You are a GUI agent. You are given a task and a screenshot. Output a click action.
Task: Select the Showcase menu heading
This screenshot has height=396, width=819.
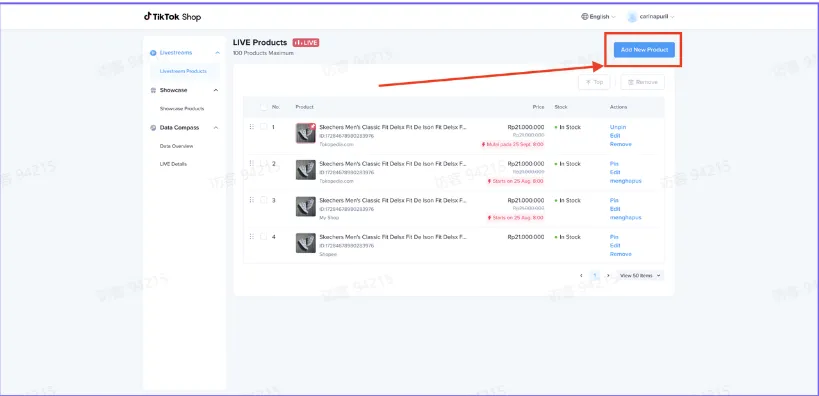click(x=173, y=90)
